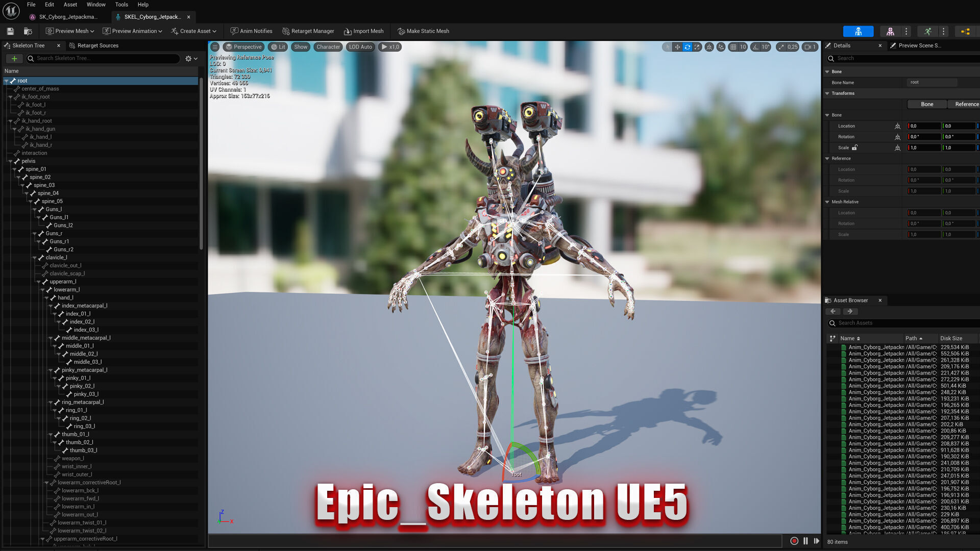Open Preview Mesh dropdown
The width and height of the screenshot is (980, 551).
pyautogui.click(x=70, y=31)
